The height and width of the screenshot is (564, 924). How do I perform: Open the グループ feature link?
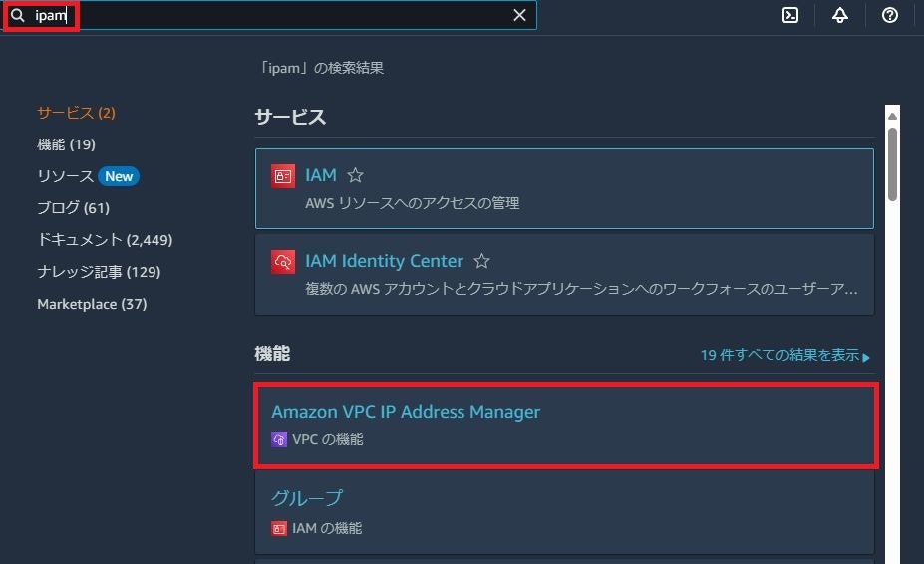tap(306, 498)
